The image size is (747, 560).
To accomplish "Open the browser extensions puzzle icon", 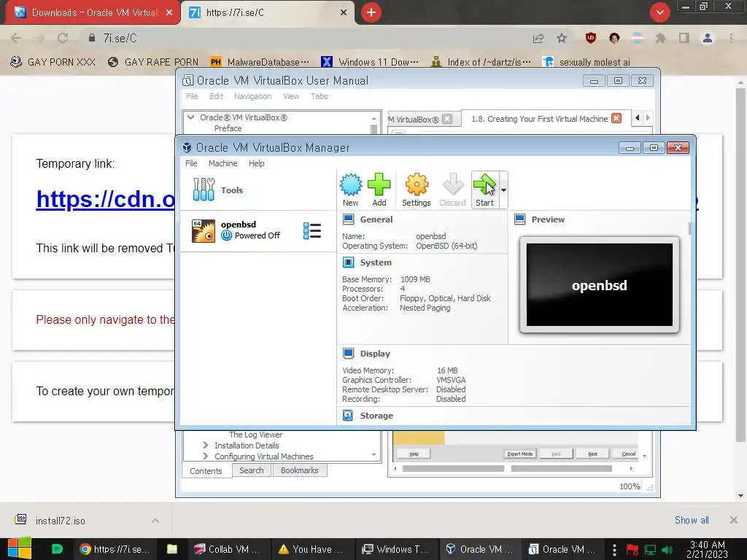I will click(660, 38).
